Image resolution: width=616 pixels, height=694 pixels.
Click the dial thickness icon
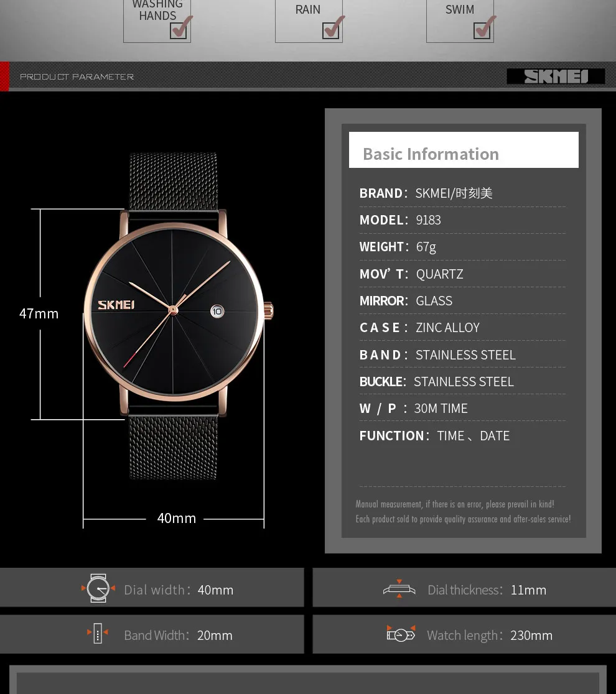[x=399, y=589]
